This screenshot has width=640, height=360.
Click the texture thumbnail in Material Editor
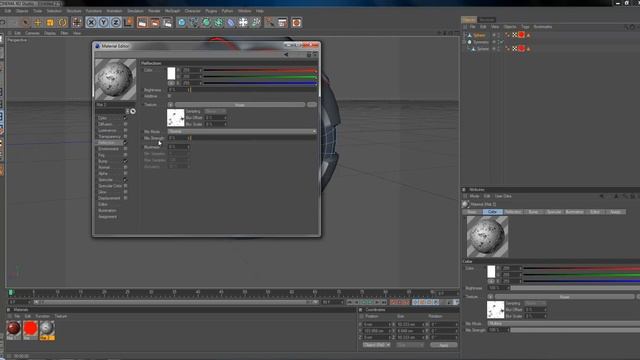[176, 118]
